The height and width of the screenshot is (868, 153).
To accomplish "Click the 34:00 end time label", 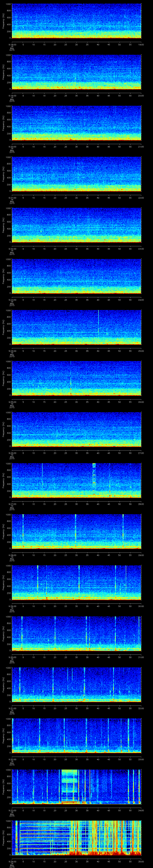I will click(141, 810).
